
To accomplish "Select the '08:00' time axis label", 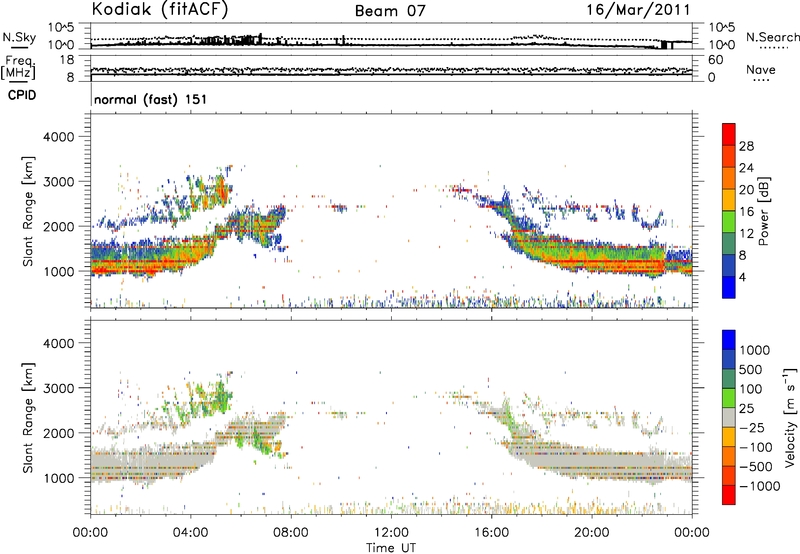I will tap(291, 533).
